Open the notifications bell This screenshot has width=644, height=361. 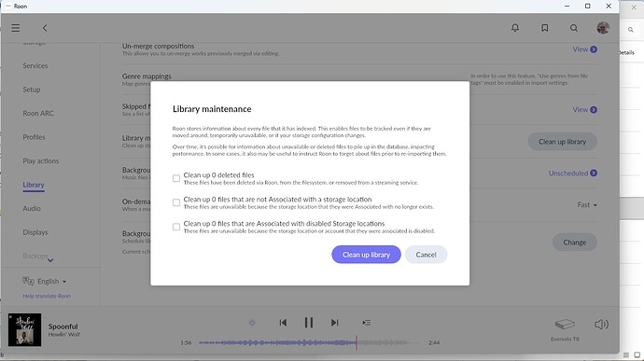point(515,28)
